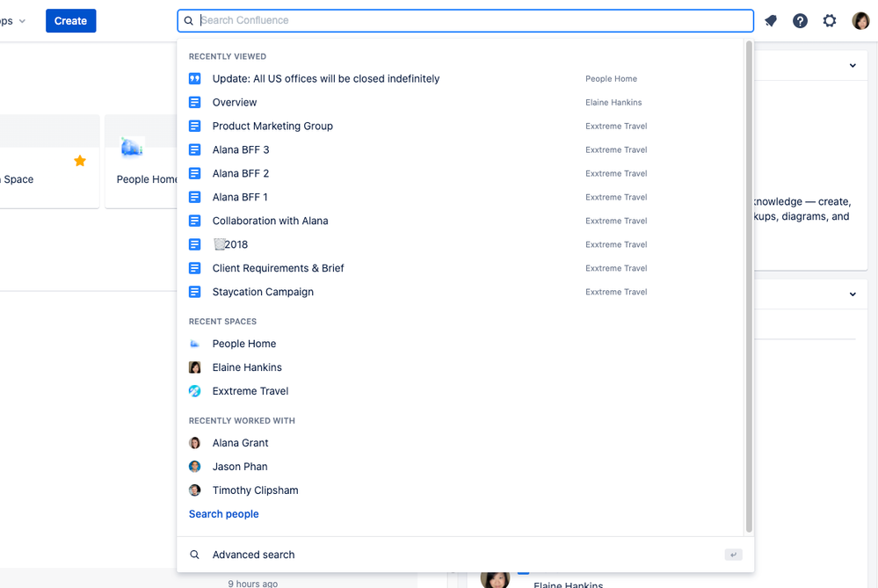This screenshot has width=878, height=588.
Task: Open your profile avatar menu
Action: click(x=860, y=20)
